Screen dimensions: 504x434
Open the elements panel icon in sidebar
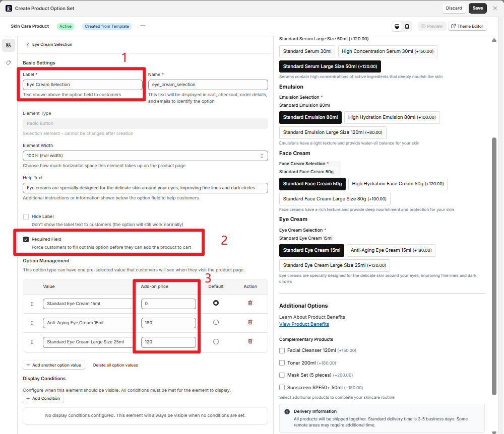coord(8,45)
